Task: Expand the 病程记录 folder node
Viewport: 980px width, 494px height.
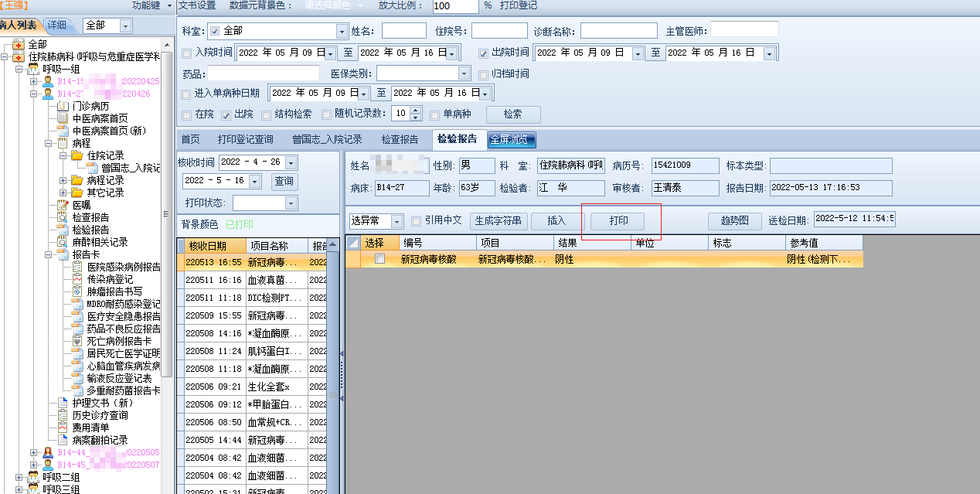Action: coord(63,180)
